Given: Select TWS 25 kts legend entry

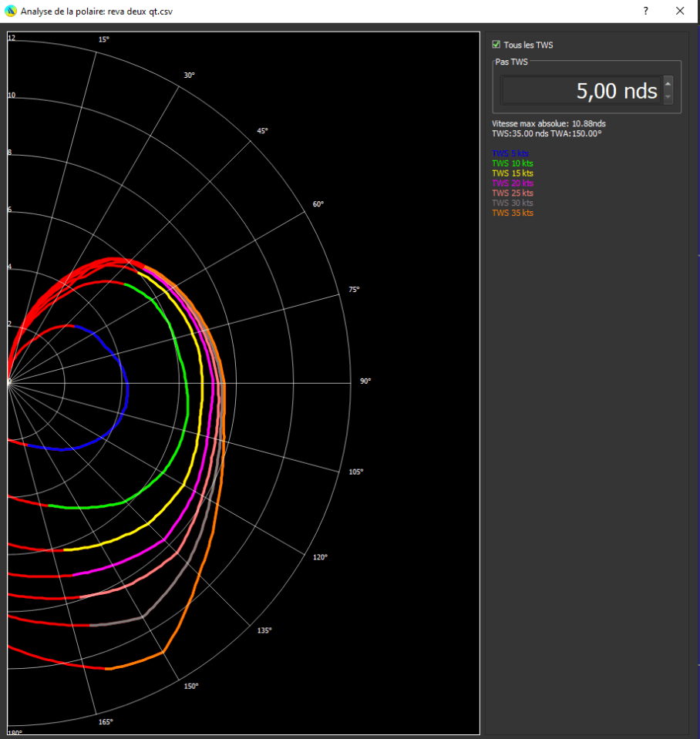Looking at the screenshot, I should tap(513, 193).
